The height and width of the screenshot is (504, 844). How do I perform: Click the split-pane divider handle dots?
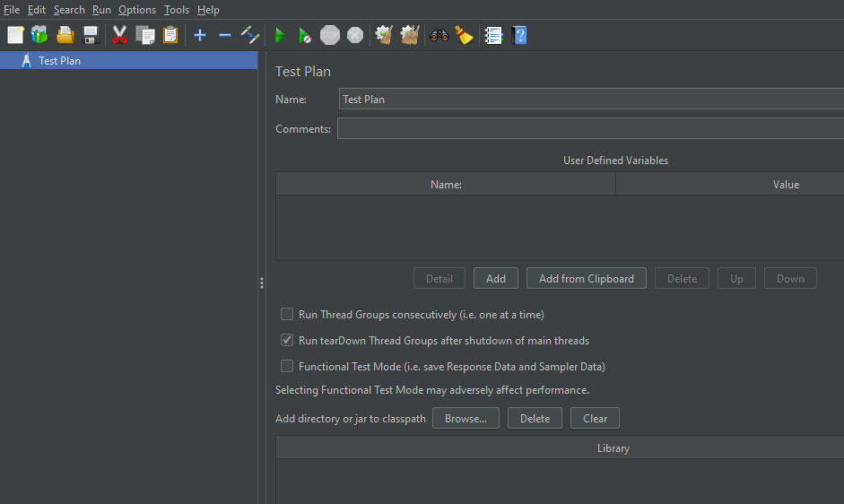262,282
